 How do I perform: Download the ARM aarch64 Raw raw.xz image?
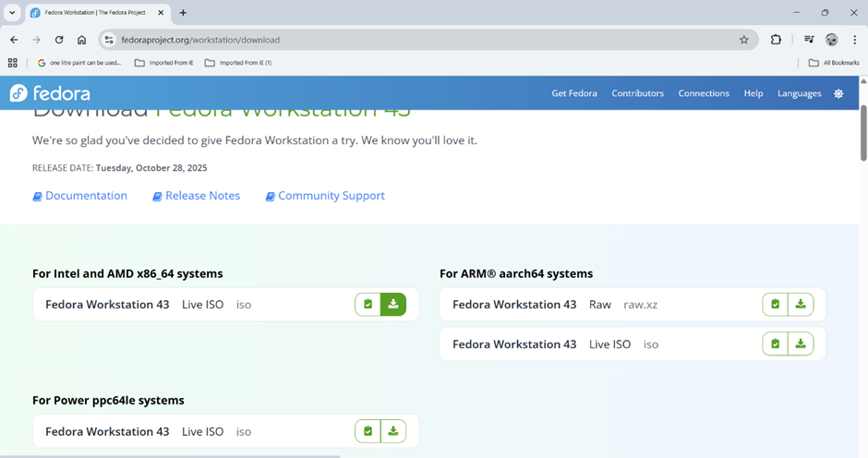pos(801,304)
